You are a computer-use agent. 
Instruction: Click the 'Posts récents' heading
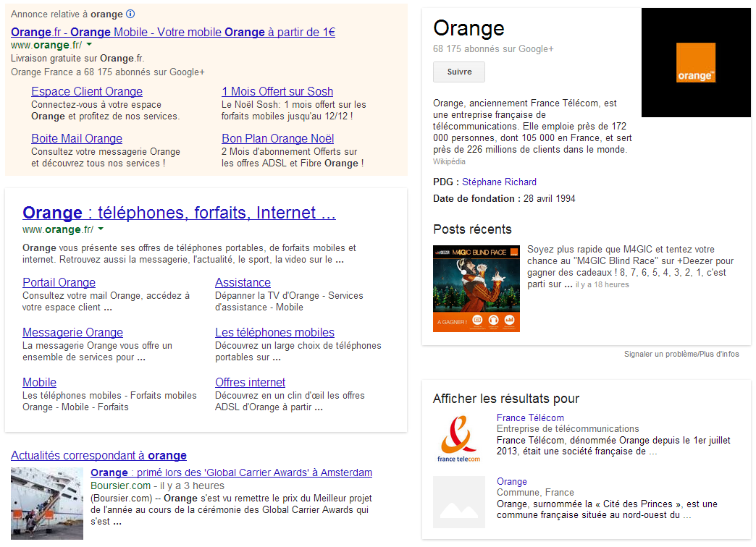472,229
